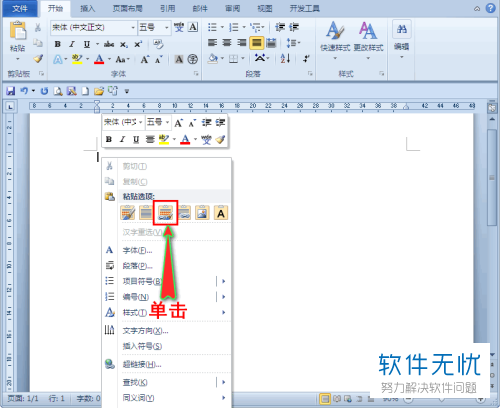This screenshot has height=408, width=500.
Task: Click the Print Preview icon in Quick Access Toolbar
Action: (58, 91)
